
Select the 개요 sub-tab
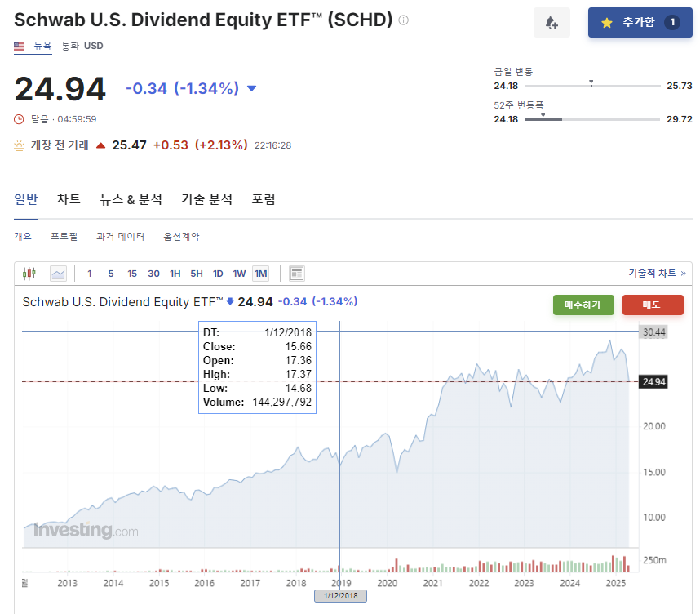pos(23,237)
